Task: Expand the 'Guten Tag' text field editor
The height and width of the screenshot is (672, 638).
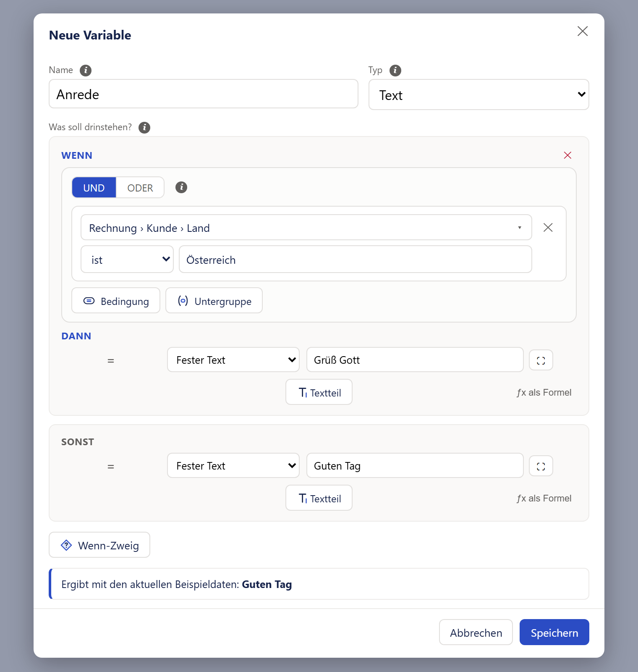Action: pos(541,466)
